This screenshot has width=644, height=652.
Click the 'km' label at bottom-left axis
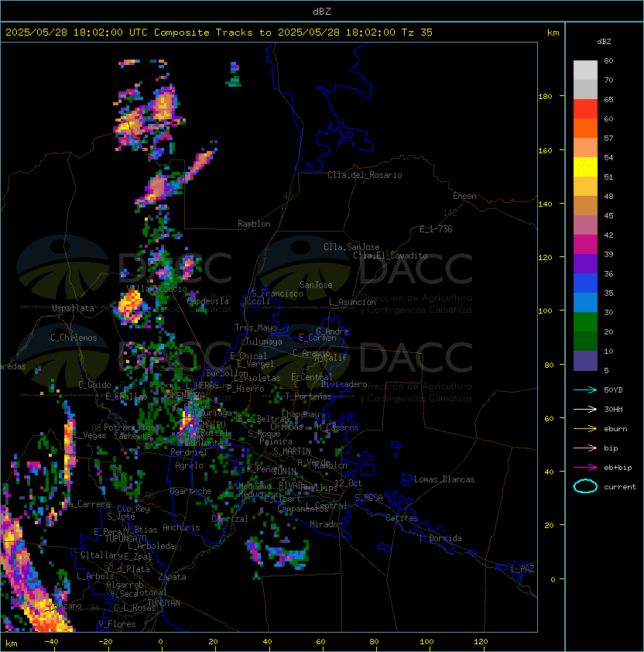(12, 643)
